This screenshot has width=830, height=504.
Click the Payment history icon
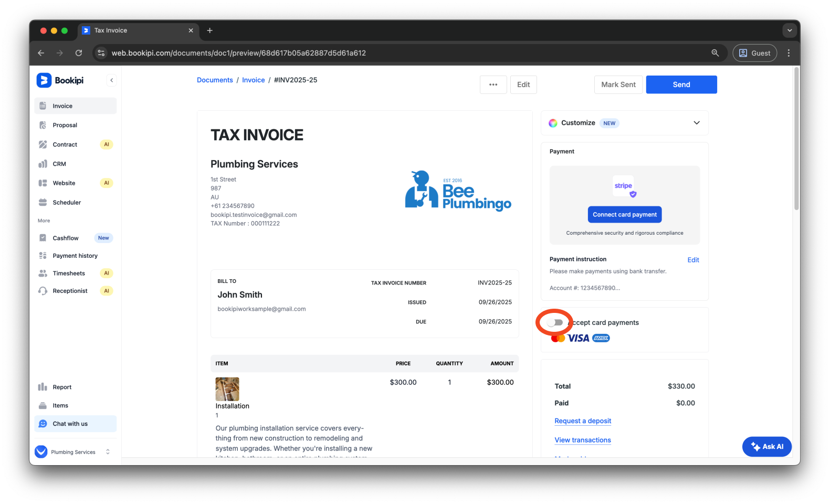tap(43, 256)
